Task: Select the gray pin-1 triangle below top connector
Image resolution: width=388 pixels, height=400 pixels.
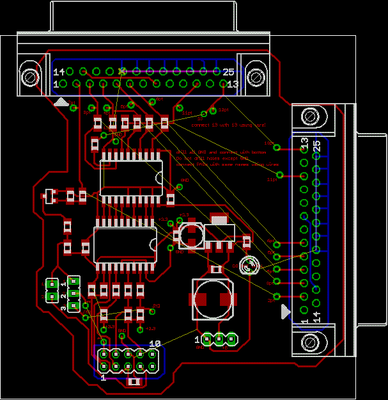Action: (61, 102)
